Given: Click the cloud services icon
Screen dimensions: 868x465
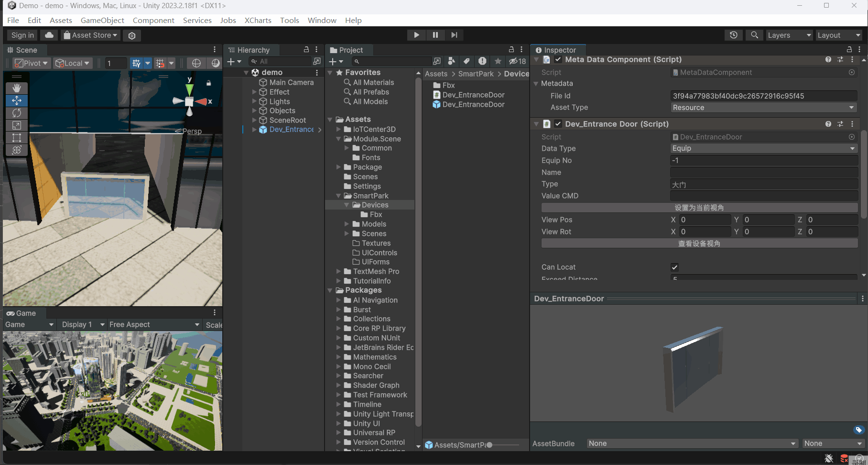Looking at the screenshot, I should 49,35.
